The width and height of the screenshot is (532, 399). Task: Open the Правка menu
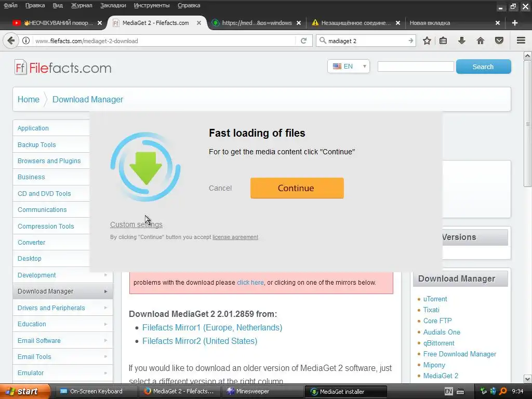pos(35,5)
